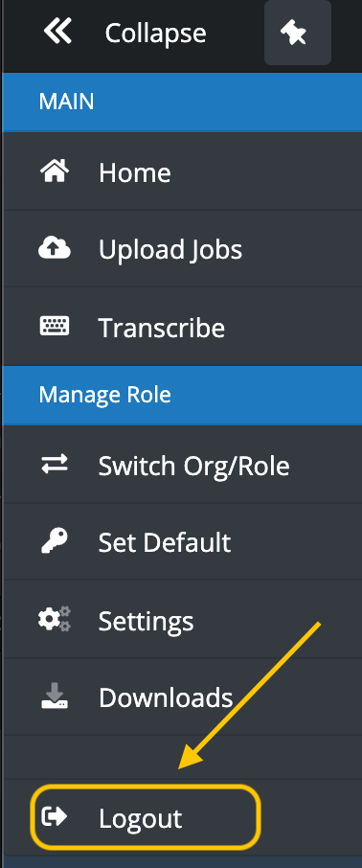The width and height of the screenshot is (362, 868).
Task: Toggle the sidebar pin button
Action: (298, 33)
